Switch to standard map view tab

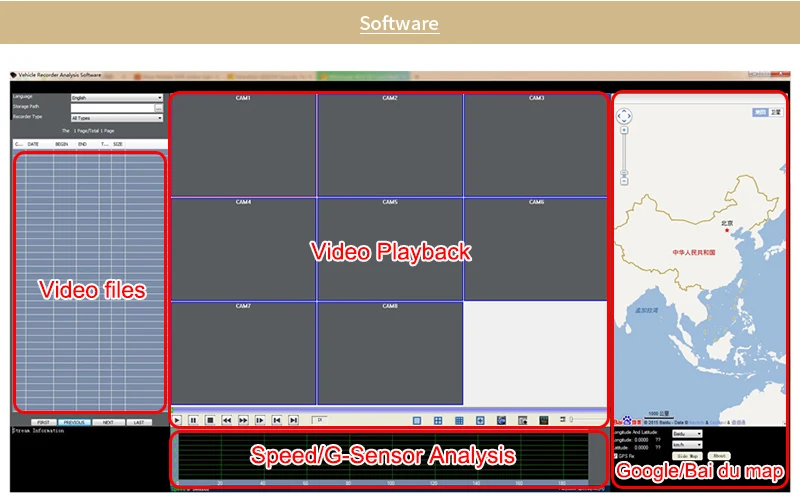coord(760,112)
